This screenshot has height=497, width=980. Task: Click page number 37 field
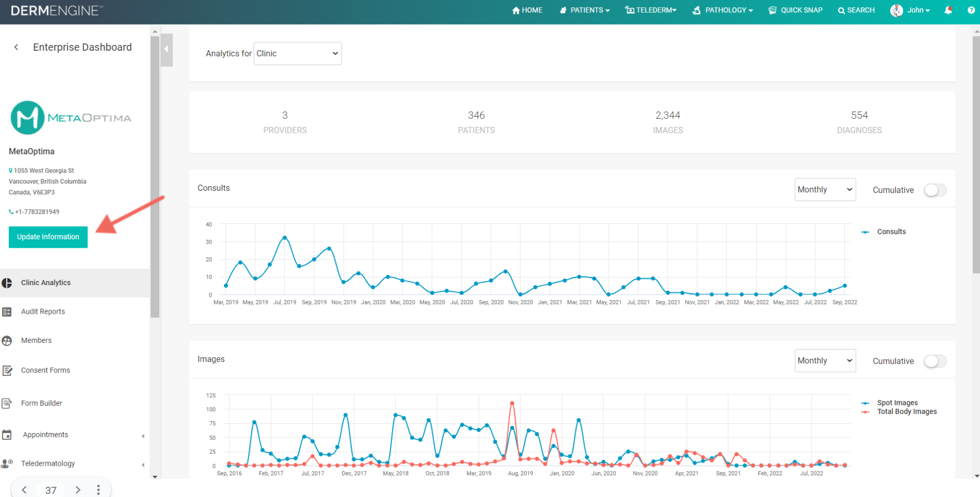[x=51, y=490]
